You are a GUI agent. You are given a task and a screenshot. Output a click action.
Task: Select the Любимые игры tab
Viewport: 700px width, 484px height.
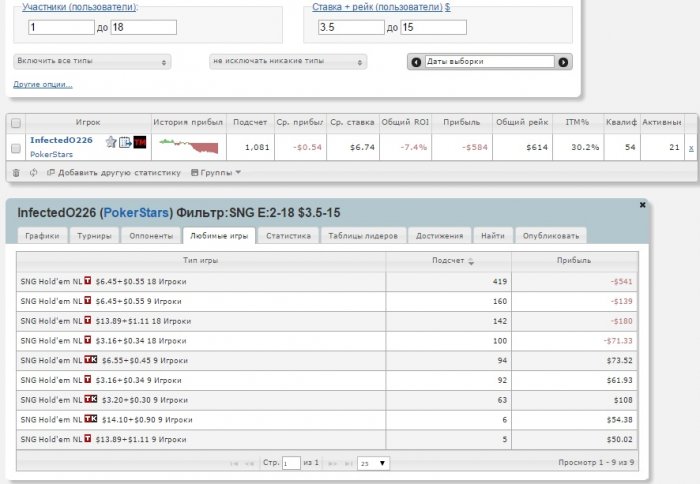[219, 236]
